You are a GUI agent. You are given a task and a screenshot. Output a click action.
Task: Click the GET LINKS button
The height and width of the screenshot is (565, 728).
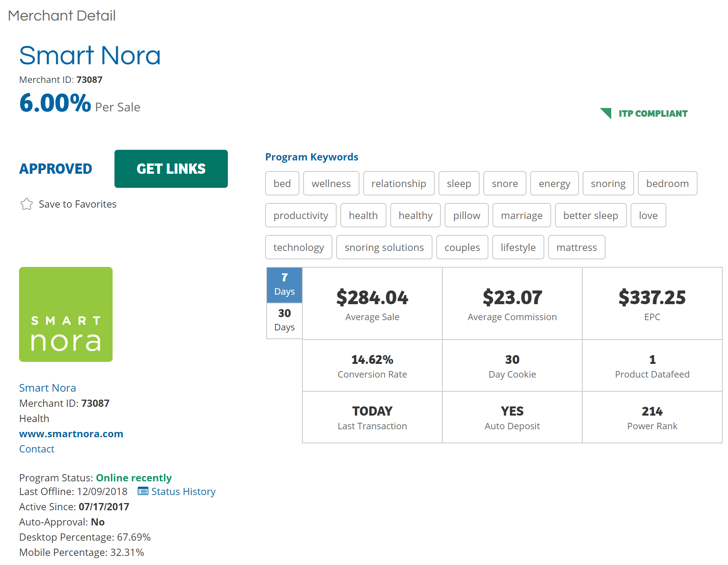click(x=171, y=169)
